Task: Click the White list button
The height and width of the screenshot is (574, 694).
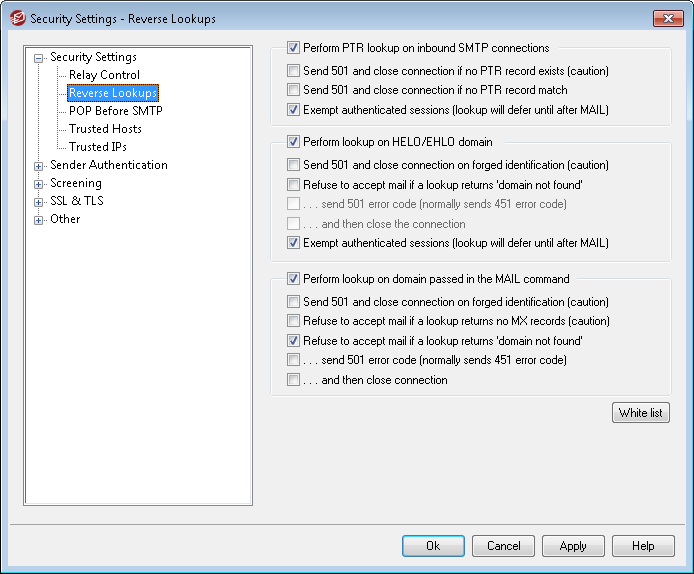Action: pyautogui.click(x=640, y=413)
